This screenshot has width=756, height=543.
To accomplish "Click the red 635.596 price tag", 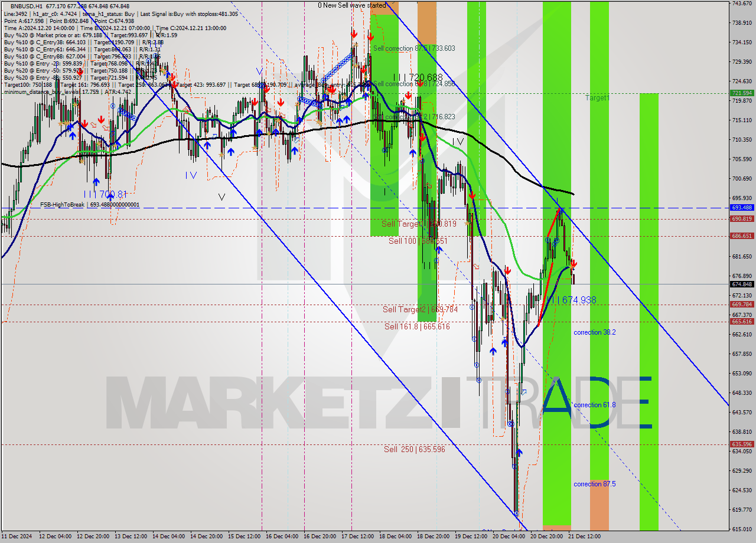I will tap(742, 444).
